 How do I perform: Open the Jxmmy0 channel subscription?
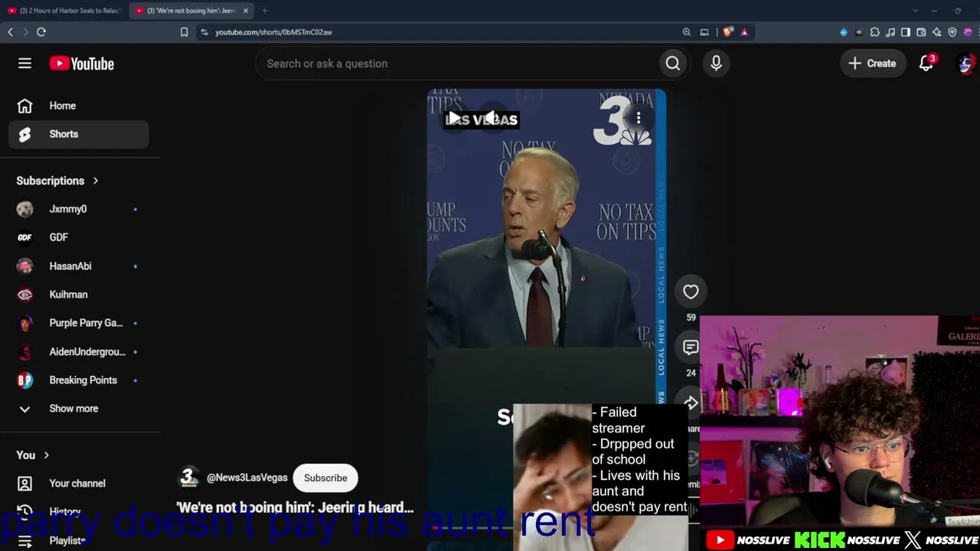point(79,209)
